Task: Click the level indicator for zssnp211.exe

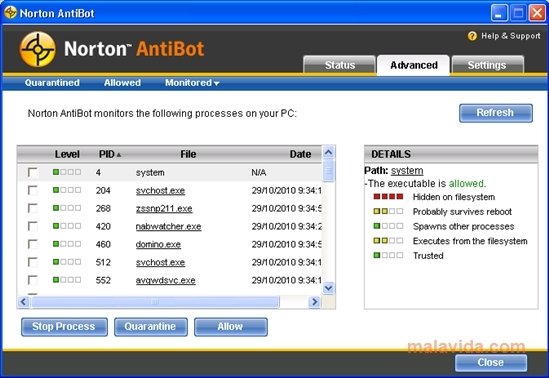Action: tap(67, 208)
